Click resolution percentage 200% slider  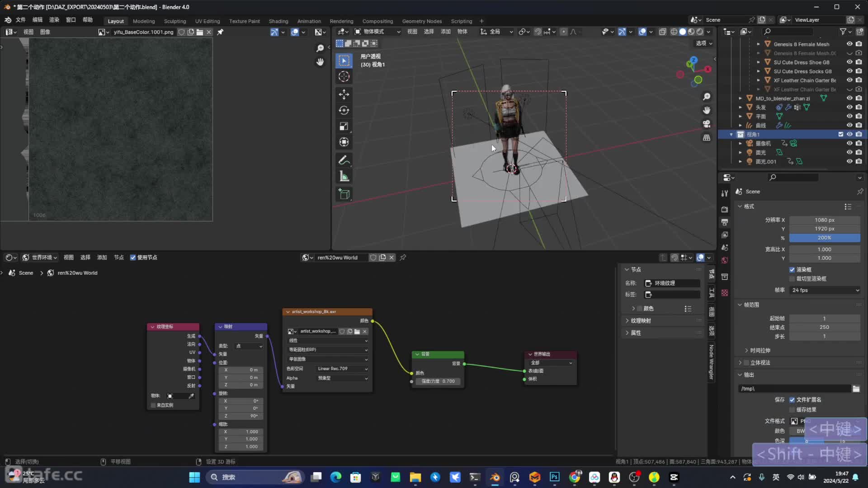[825, 238]
